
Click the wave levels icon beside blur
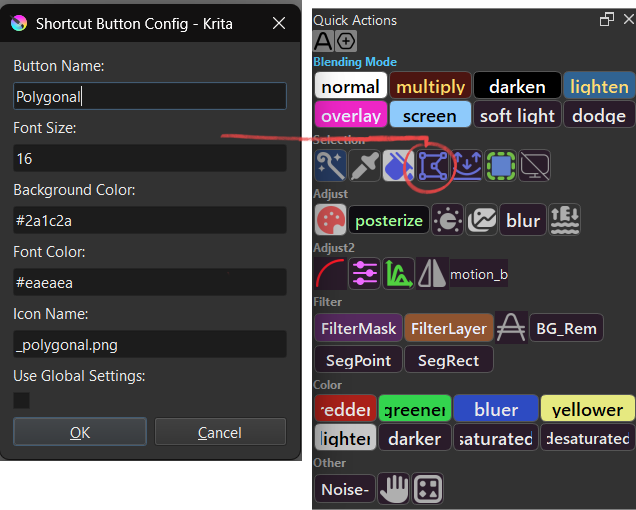564,219
